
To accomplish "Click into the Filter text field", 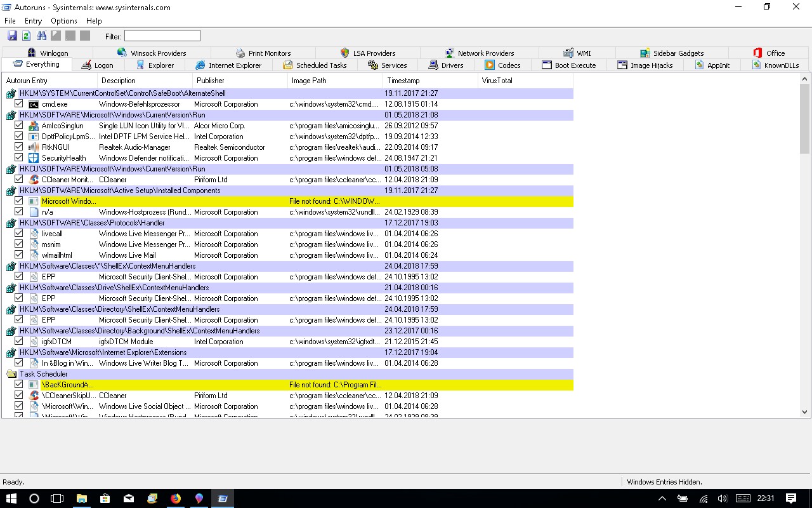I will pos(162,36).
